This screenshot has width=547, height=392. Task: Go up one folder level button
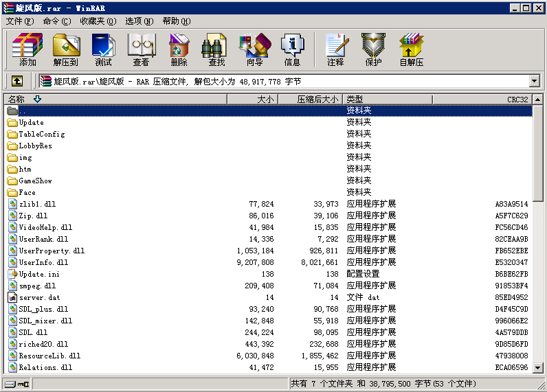click(x=17, y=81)
